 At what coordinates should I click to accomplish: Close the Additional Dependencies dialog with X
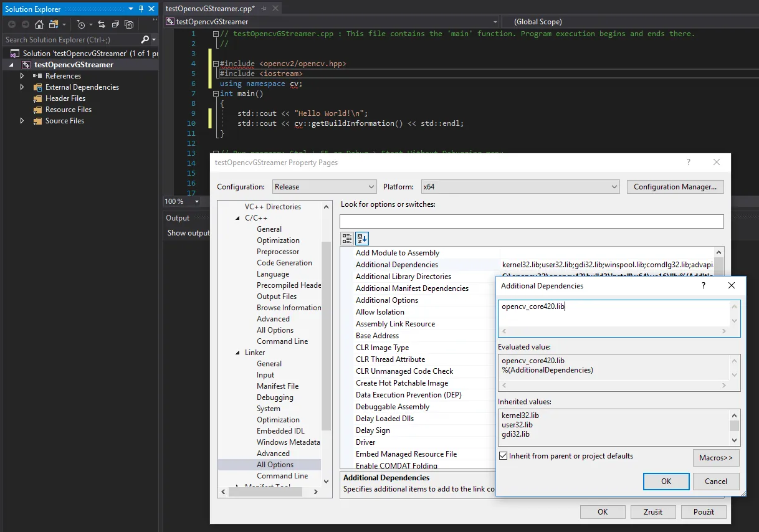coord(732,285)
